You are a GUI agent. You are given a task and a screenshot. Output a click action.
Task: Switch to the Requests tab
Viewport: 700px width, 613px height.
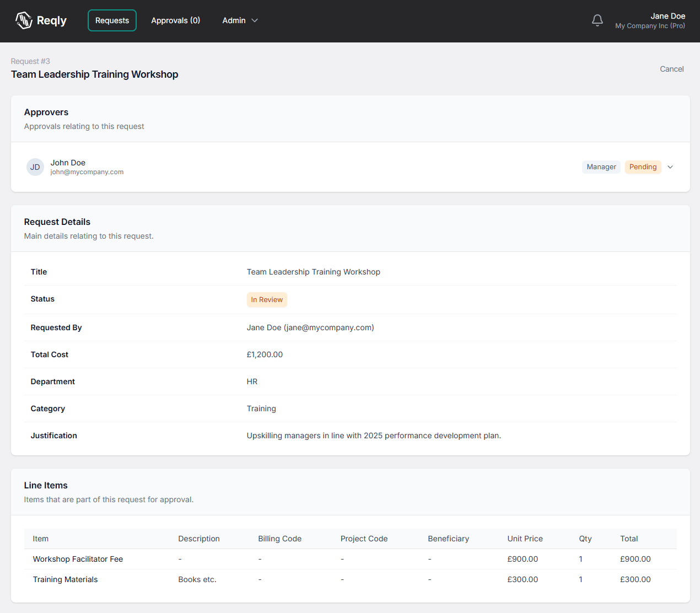tap(112, 20)
